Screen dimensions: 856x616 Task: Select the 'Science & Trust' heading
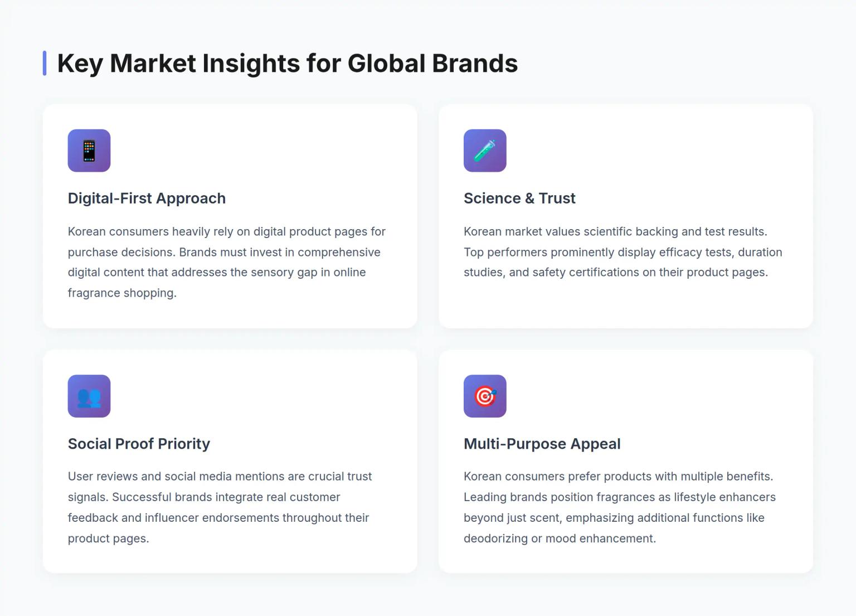[519, 198]
